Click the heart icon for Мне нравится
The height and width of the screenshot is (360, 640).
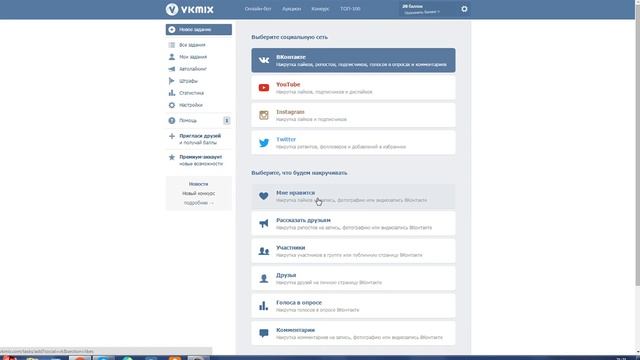tap(264, 196)
